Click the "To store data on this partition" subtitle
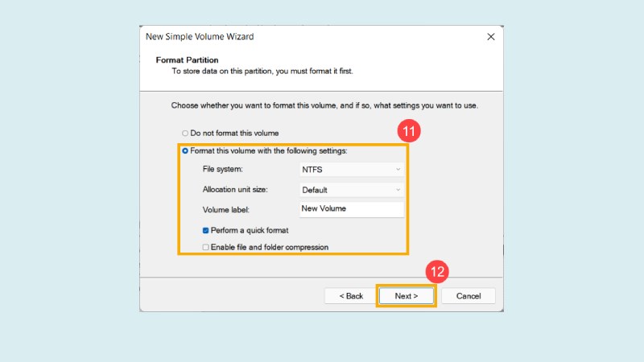644x362 pixels. click(262, 72)
